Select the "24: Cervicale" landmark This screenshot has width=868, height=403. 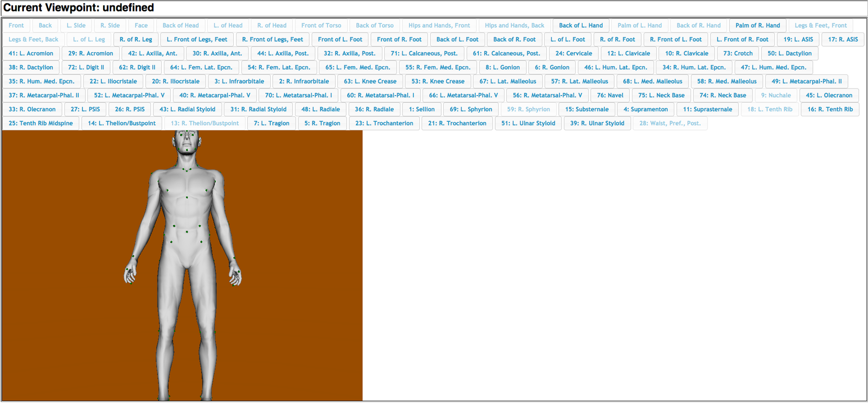tap(573, 54)
